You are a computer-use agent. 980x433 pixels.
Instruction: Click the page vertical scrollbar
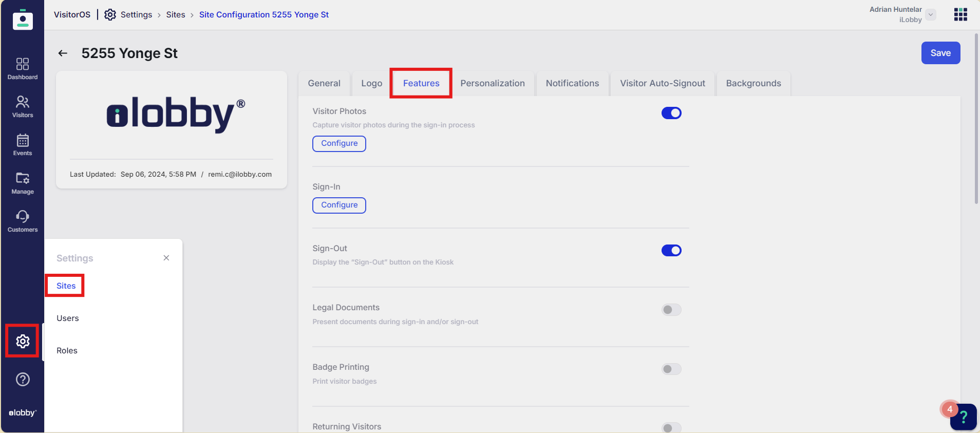coord(976,119)
